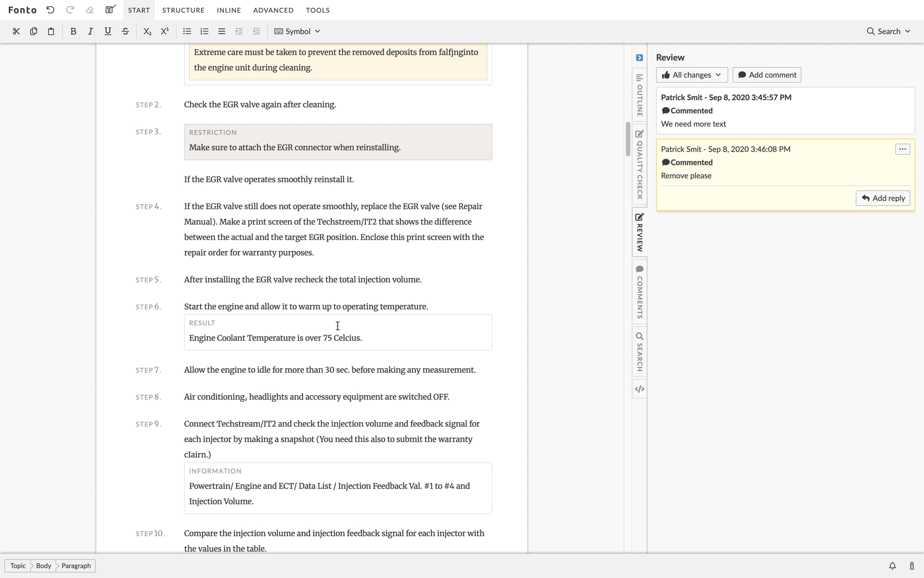Open the more options ellipsis on comment
Image resolution: width=924 pixels, height=578 pixels.
(902, 149)
